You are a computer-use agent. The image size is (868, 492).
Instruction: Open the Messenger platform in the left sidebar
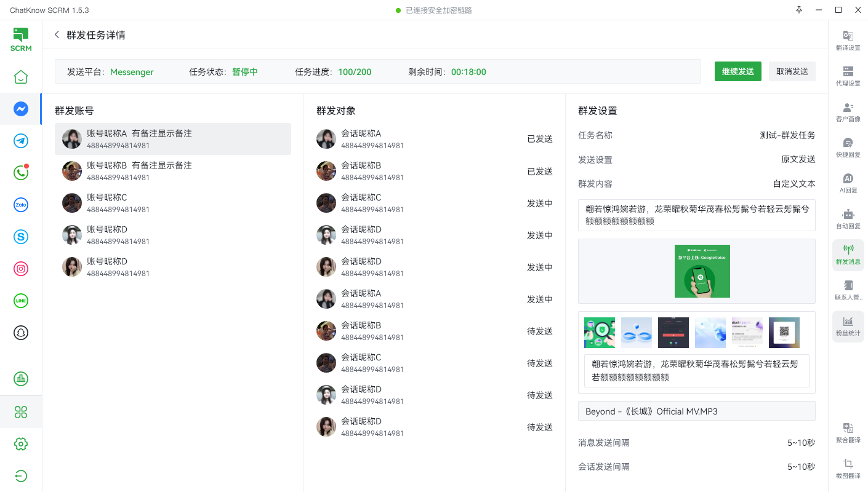click(21, 109)
